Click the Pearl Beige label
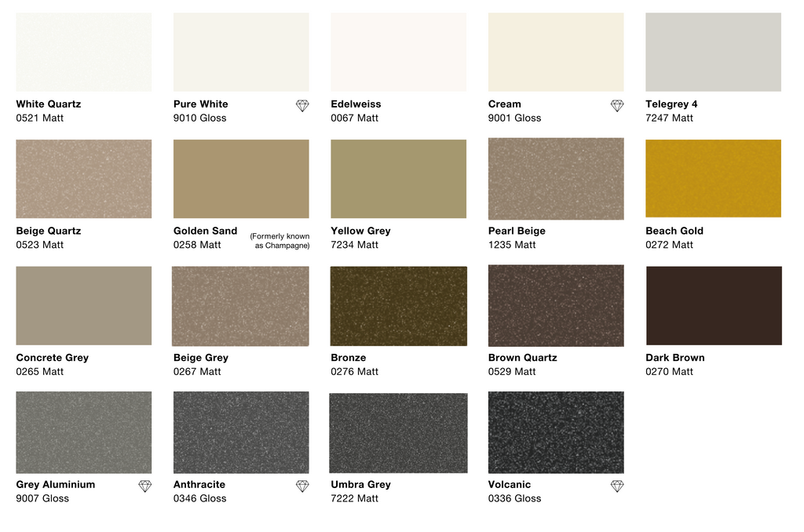Screen dimensions: 804x532 click(517, 231)
